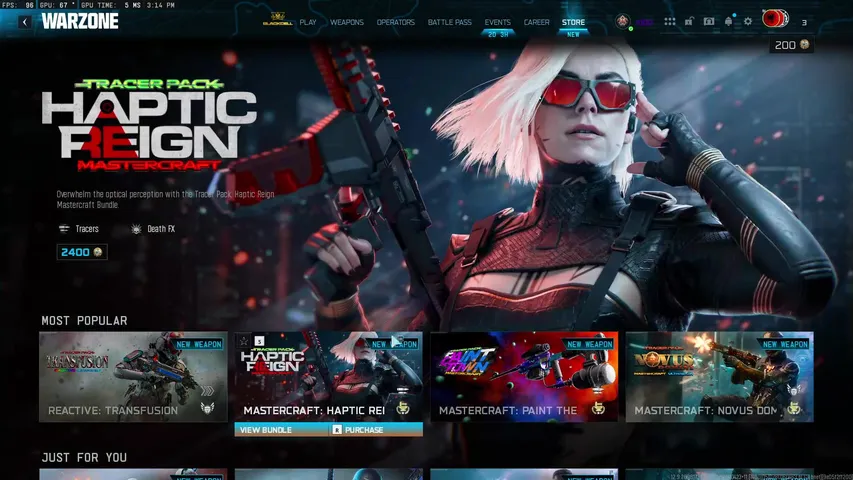This screenshot has height=480, width=853.
Task: Click the chevrons icon on Transfusion card
Action: pos(207,391)
